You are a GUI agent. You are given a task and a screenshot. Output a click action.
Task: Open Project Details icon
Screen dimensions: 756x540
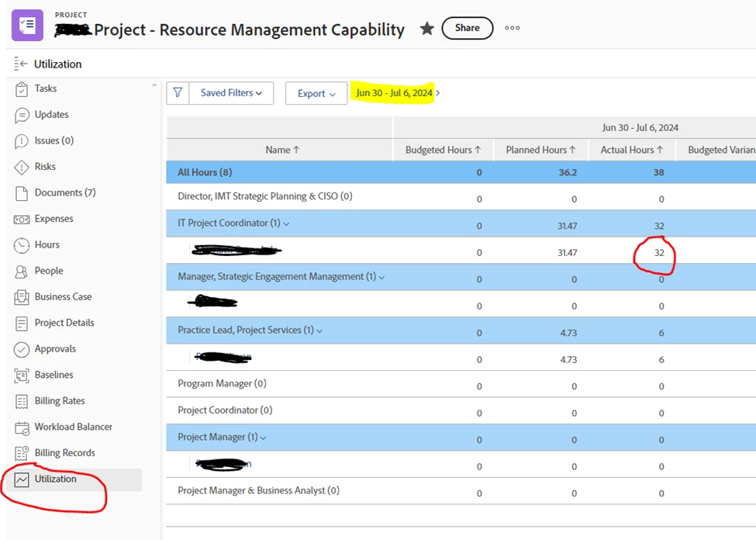point(22,324)
